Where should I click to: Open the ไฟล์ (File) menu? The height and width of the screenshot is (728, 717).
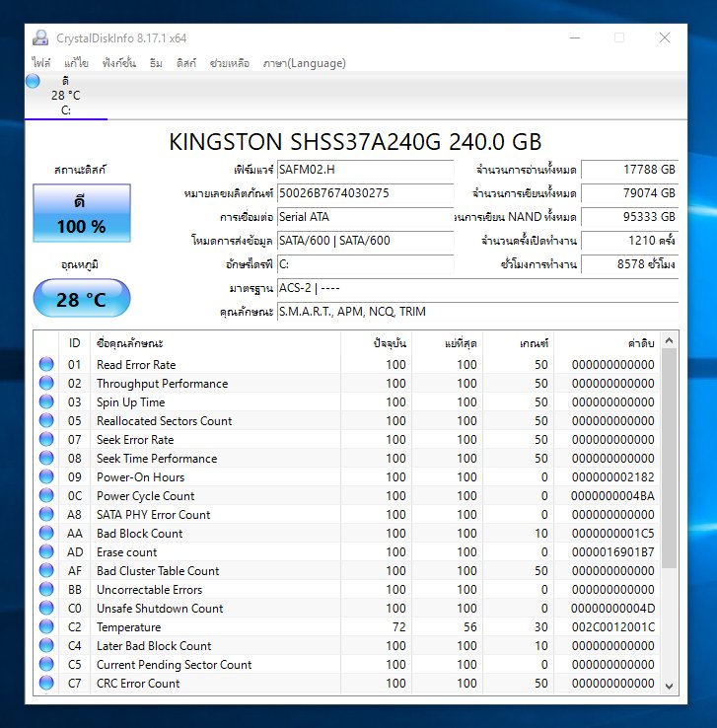click(41, 63)
